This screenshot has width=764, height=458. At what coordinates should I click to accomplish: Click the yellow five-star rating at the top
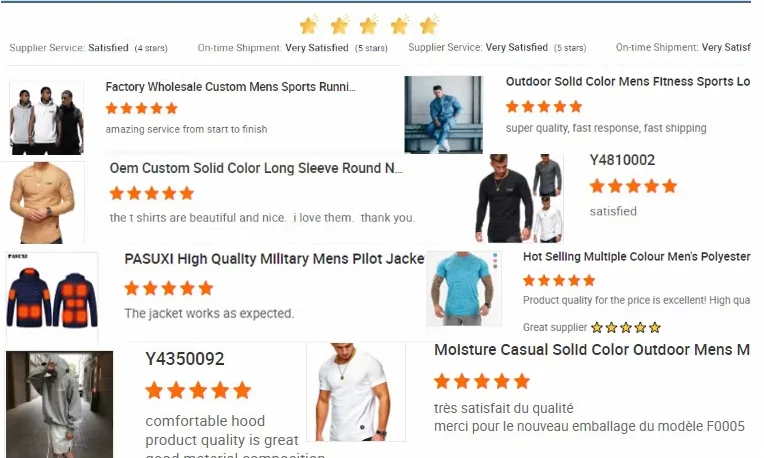pos(369,25)
